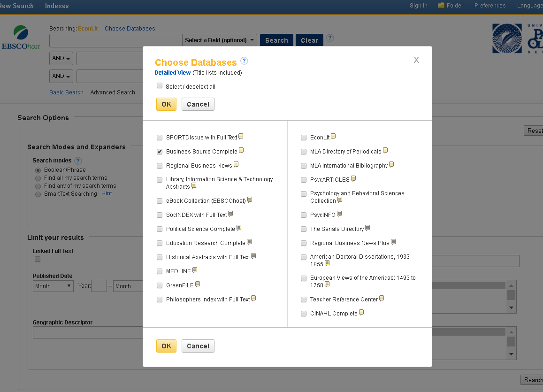Open the info note icon beside eBook Collection (EBSCOhost)
Screen dimensions: 543x392
250,200
